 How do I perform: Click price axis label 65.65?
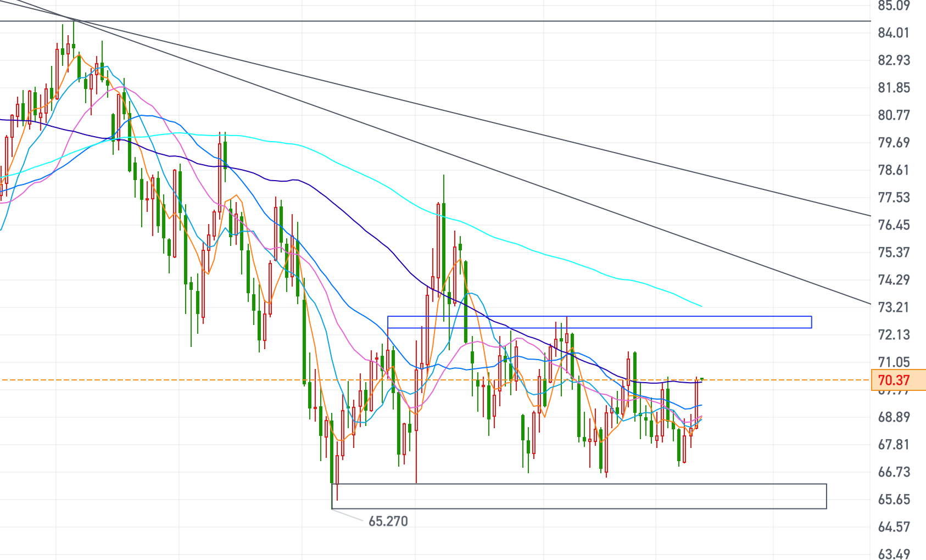(894, 500)
